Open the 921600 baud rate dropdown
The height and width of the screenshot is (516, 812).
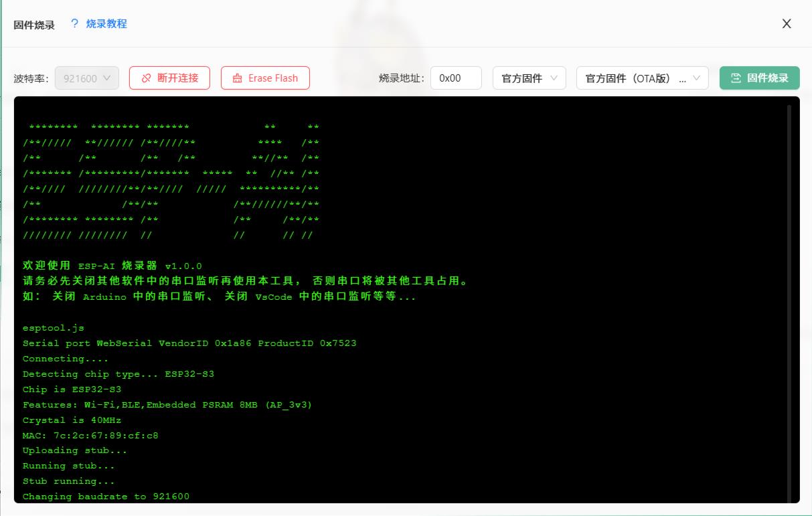point(87,78)
